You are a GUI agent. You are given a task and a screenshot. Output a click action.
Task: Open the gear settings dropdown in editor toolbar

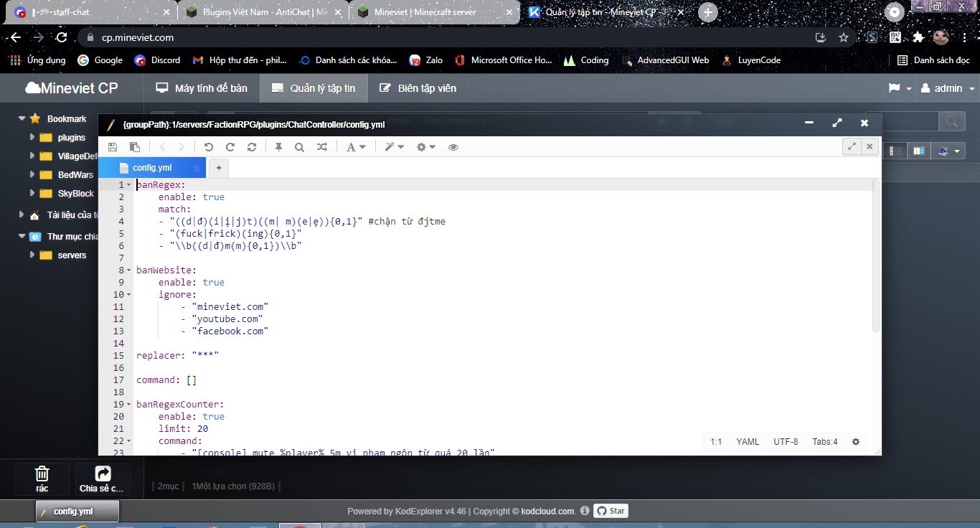426,147
